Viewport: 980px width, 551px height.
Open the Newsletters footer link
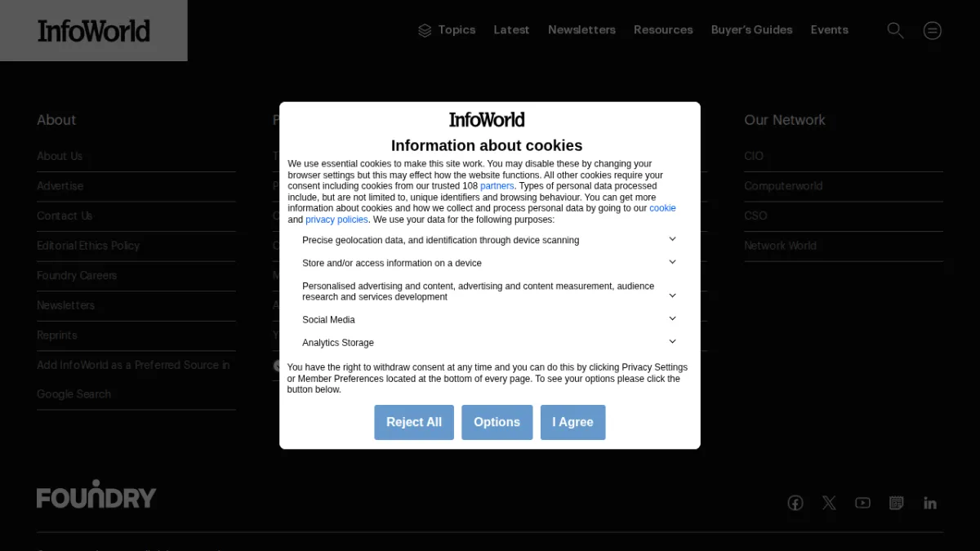pyautogui.click(x=65, y=305)
